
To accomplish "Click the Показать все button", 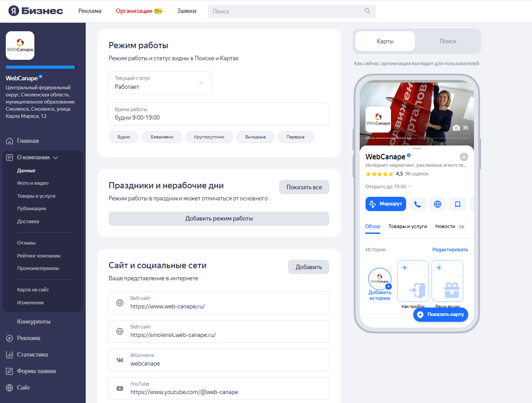I will point(304,187).
